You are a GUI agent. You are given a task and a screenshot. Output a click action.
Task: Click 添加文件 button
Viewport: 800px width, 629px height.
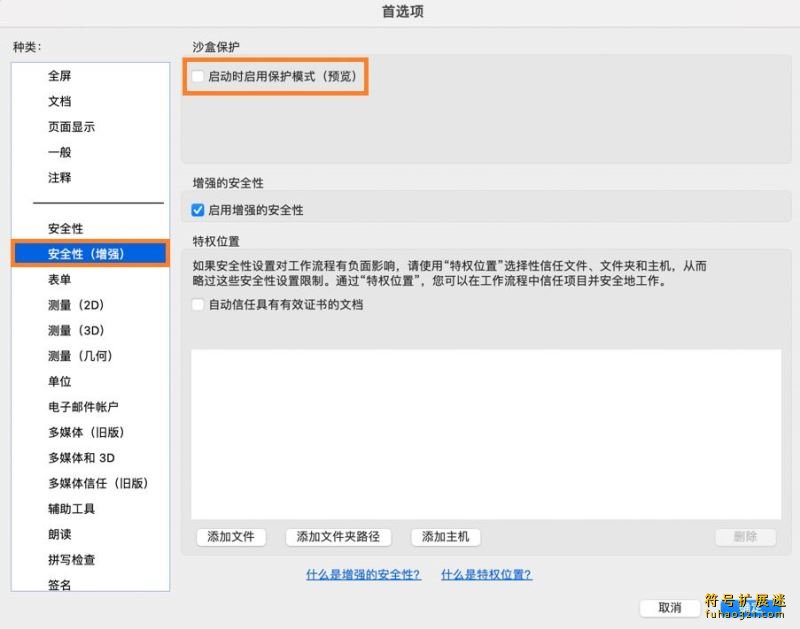[231, 537]
